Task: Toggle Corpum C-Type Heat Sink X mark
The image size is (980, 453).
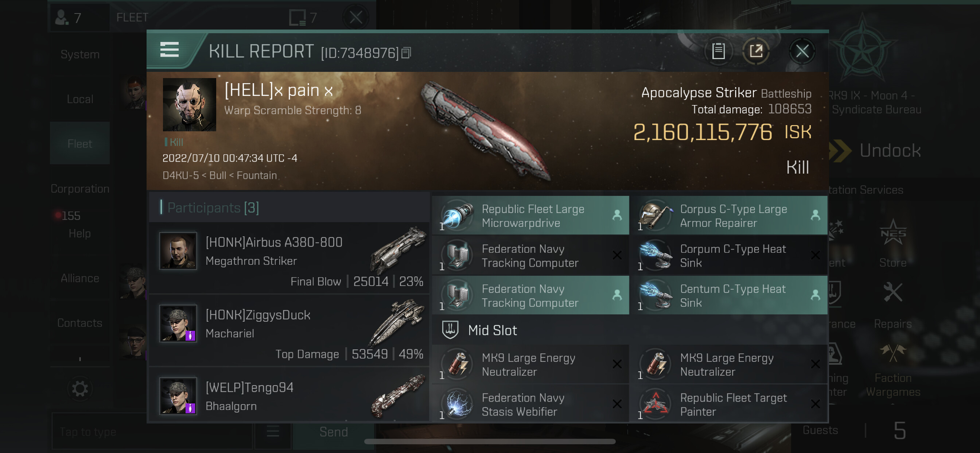Action: pyautogui.click(x=815, y=255)
